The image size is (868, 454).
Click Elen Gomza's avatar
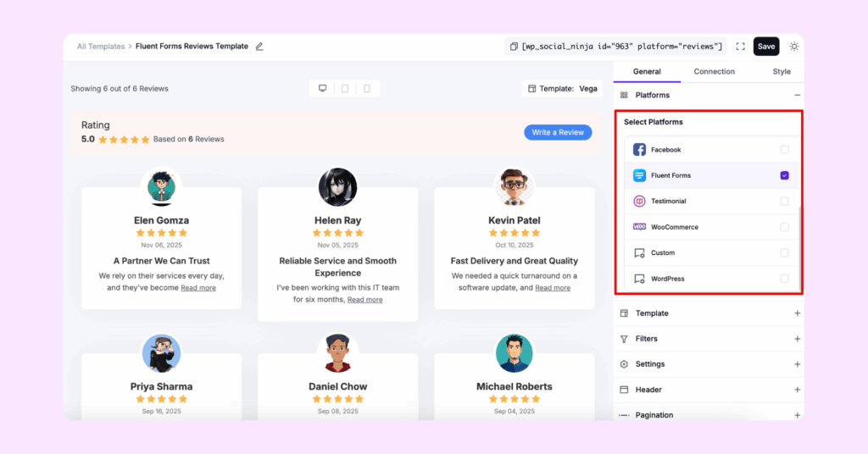click(162, 187)
